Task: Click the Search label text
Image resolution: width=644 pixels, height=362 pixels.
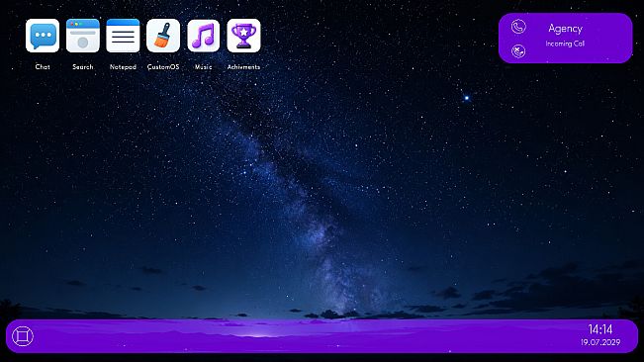Action: coord(82,67)
